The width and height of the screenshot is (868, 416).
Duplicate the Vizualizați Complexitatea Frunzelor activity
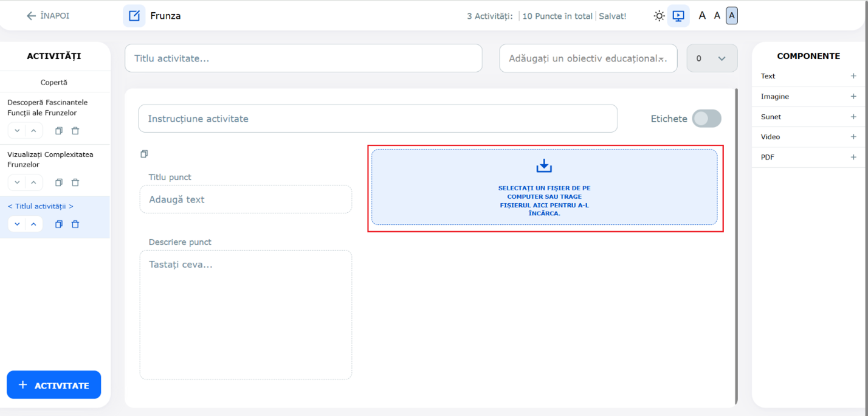click(x=59, y=182)
